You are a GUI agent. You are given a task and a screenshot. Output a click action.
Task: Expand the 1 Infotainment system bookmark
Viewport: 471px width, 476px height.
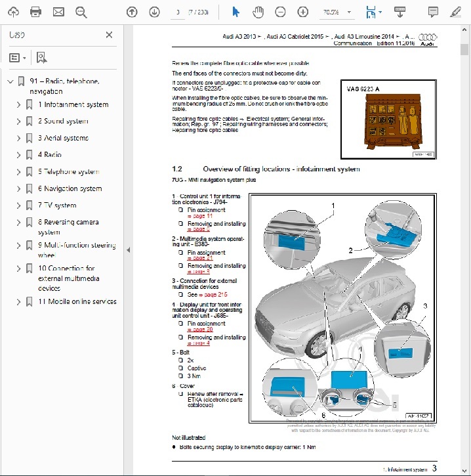(18, 105)
